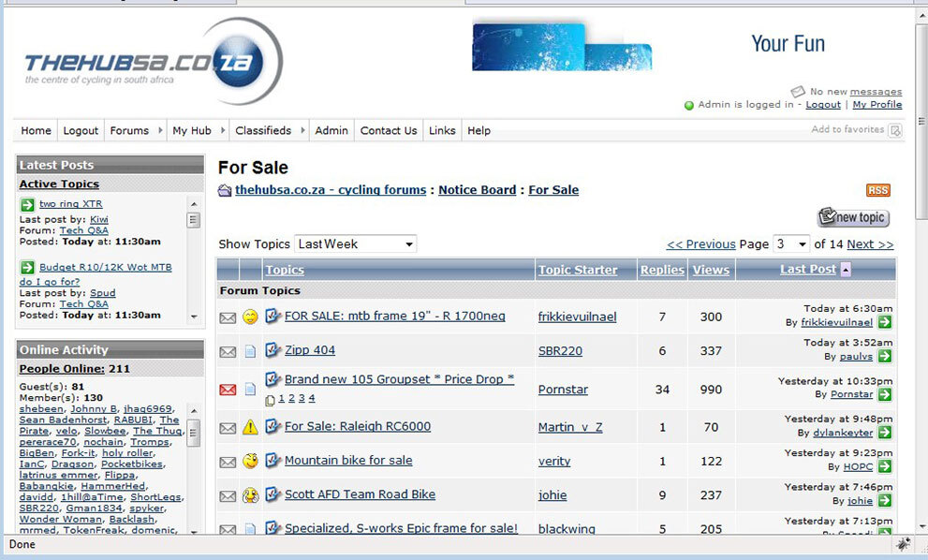Click the Add to favorites icon
928x560 pixels.
[x=894, y=130]
